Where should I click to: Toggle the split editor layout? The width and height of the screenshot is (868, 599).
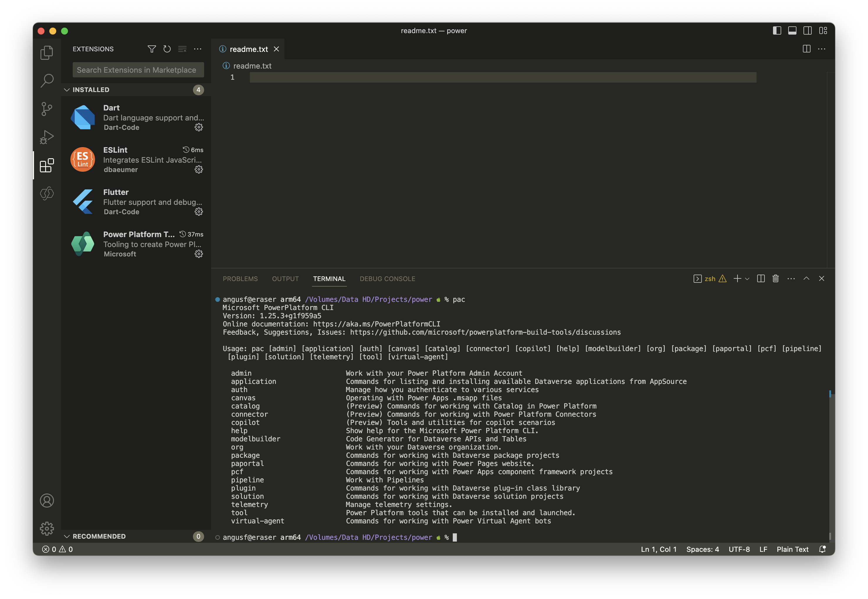[806, 49]
